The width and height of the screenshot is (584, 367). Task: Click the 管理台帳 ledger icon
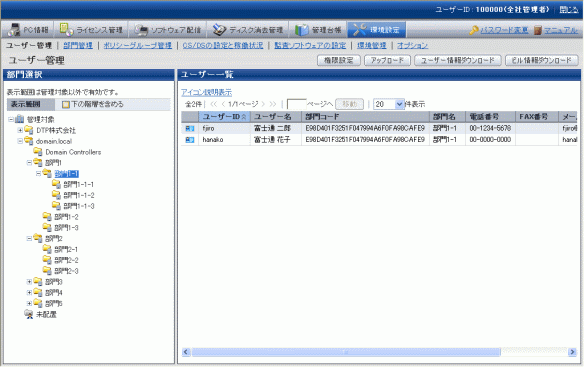click(x=302, y=30)
